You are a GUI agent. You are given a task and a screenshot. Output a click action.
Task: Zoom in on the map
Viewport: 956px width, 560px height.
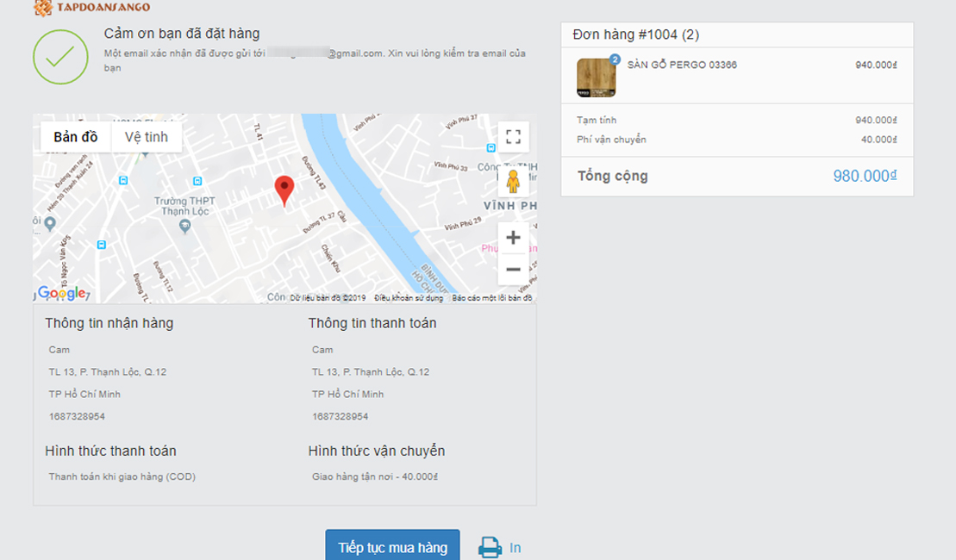[513, 238]
